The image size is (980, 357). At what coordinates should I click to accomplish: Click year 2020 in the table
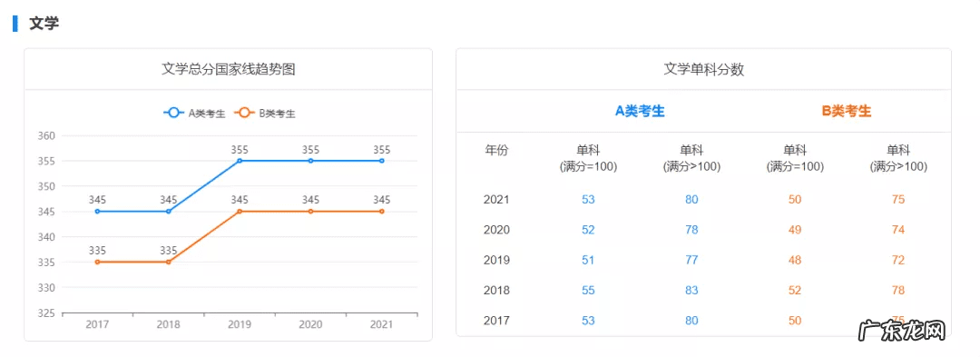tap(497, 230)
